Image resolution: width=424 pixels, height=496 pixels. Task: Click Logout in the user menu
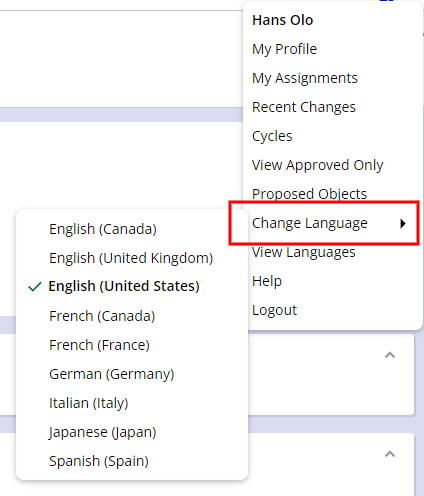[x=274, y=310]
